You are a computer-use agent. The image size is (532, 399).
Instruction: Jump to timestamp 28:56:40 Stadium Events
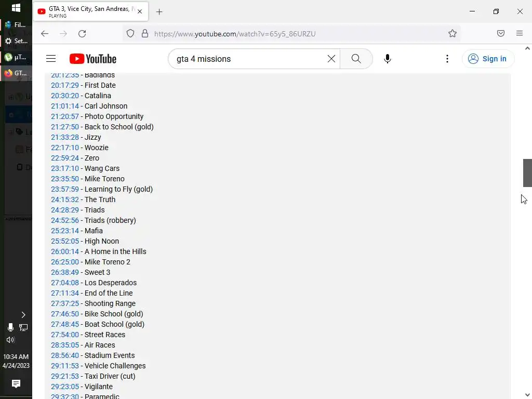65,355
